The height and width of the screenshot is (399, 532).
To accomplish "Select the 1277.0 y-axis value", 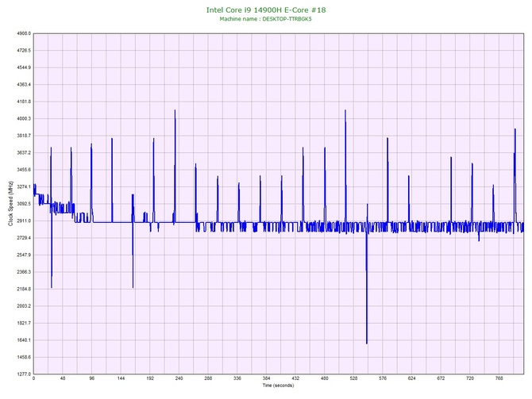I will click(x=24, y=374).
